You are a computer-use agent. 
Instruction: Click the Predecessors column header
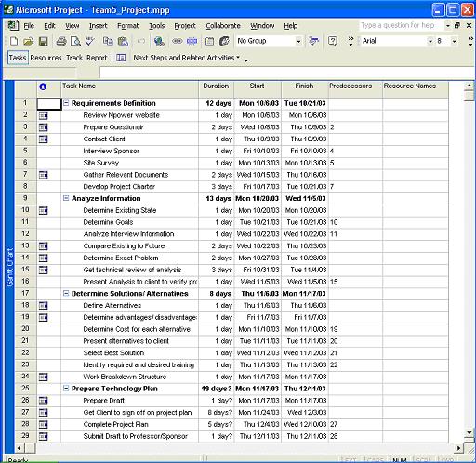click(355, 89)
